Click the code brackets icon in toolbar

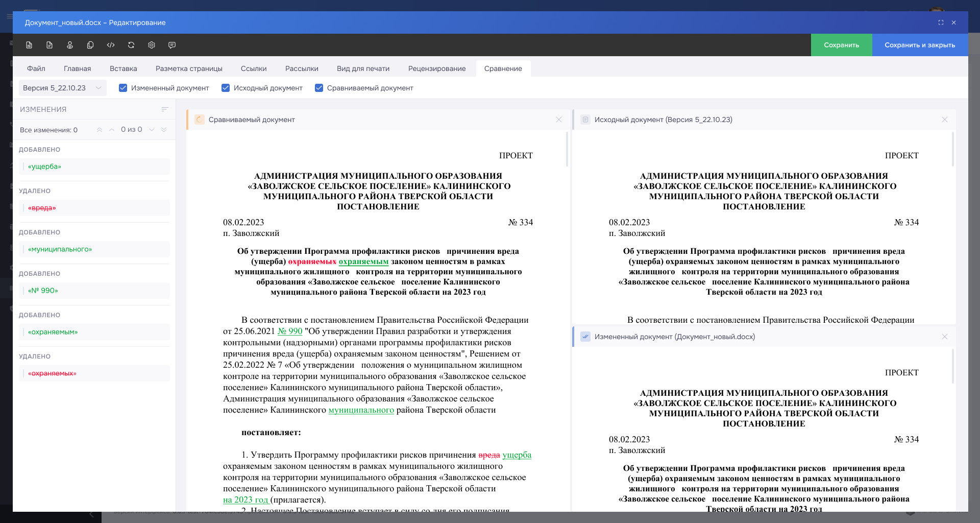pyautogui.click(x=111, y=45)
